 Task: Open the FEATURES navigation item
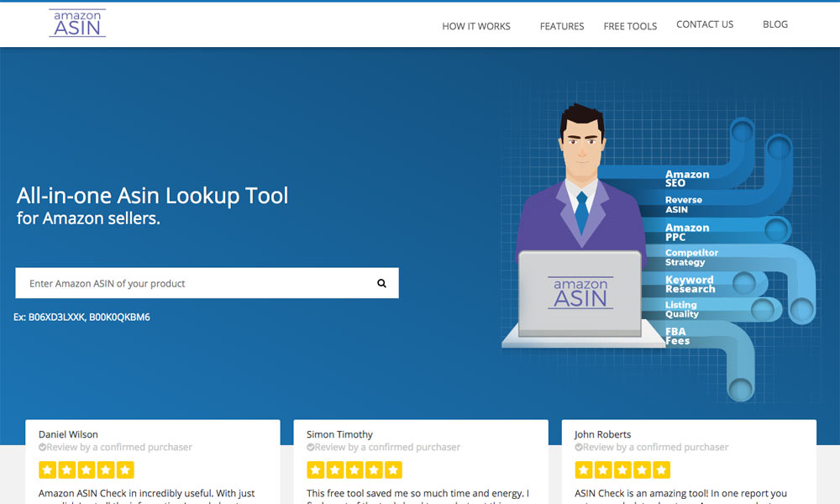(562, 26)
